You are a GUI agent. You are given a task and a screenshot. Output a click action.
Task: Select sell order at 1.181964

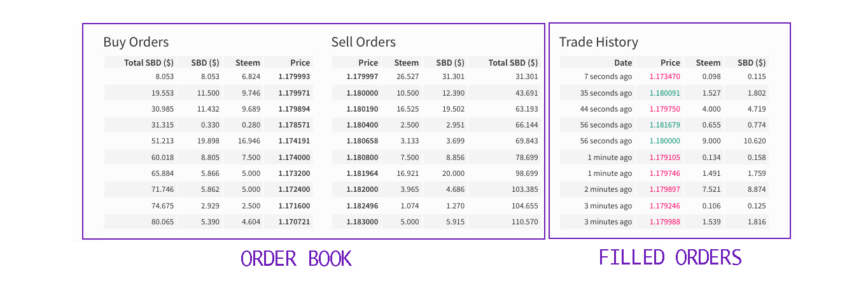click(436, 173)
